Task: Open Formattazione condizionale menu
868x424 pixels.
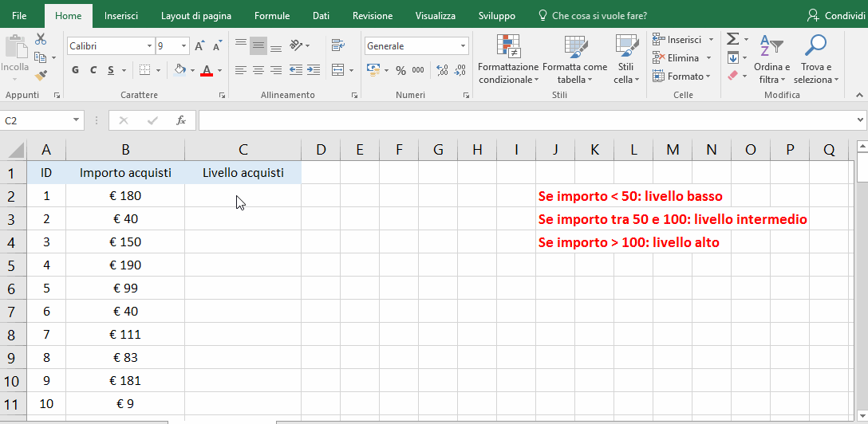Action: [x=508, y=59]
